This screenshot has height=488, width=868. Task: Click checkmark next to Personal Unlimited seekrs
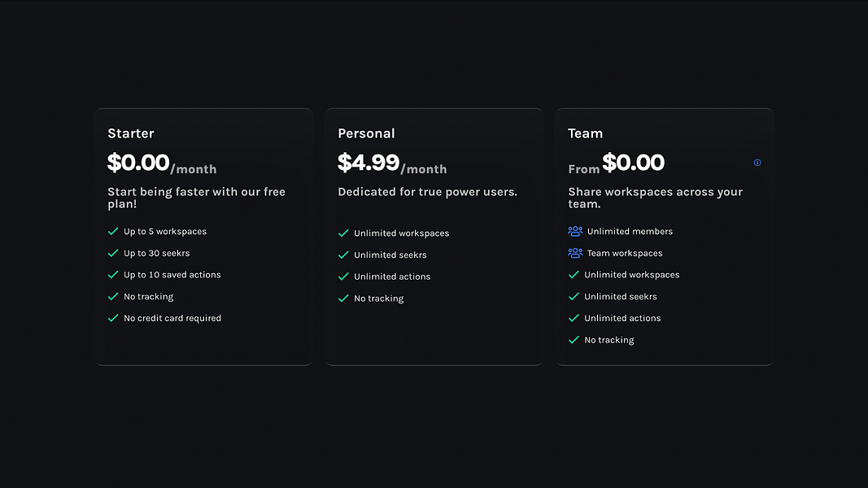tap(343, 255)
